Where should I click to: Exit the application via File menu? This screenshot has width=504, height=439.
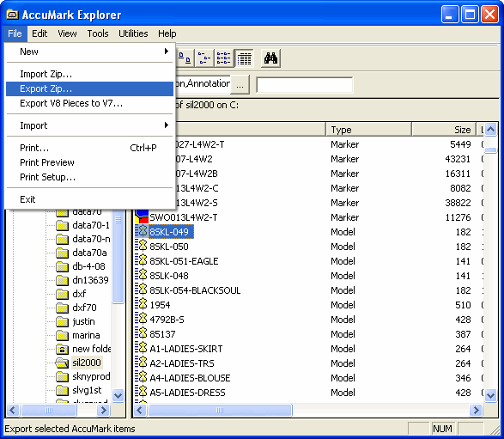(89, 199)
